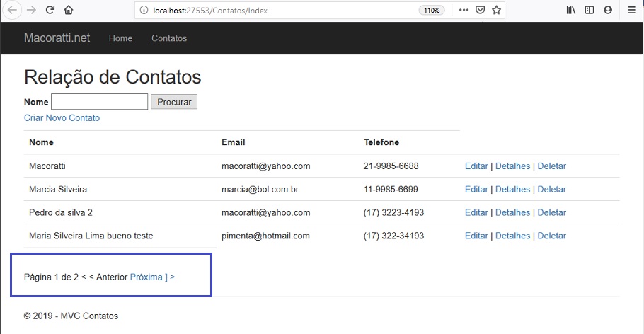Select Home in the navigation bar
Image resolution: width=644 pixels, height=334 pixels.
[x=120, y=38]
